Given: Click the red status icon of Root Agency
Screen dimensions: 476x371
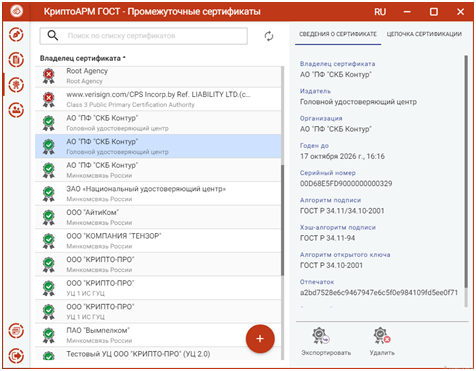Looking at the screenshot, I should [49, 76].
